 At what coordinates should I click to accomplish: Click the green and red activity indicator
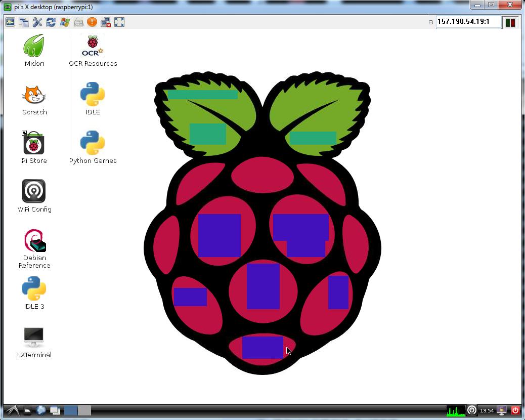510,22
